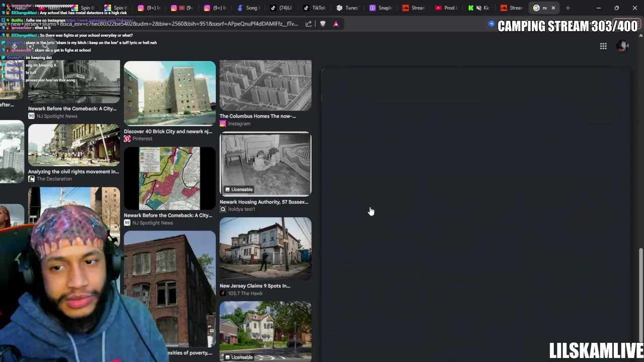The height and width of the screenshot is (362, 644).
Task: Click Licensable badge on Newark Housing Authority image
Action: pos(239,190)
